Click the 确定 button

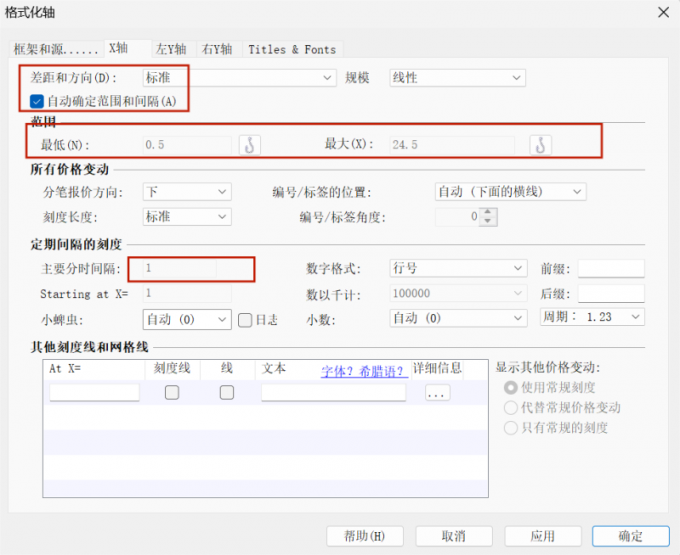tap(630, 535)
